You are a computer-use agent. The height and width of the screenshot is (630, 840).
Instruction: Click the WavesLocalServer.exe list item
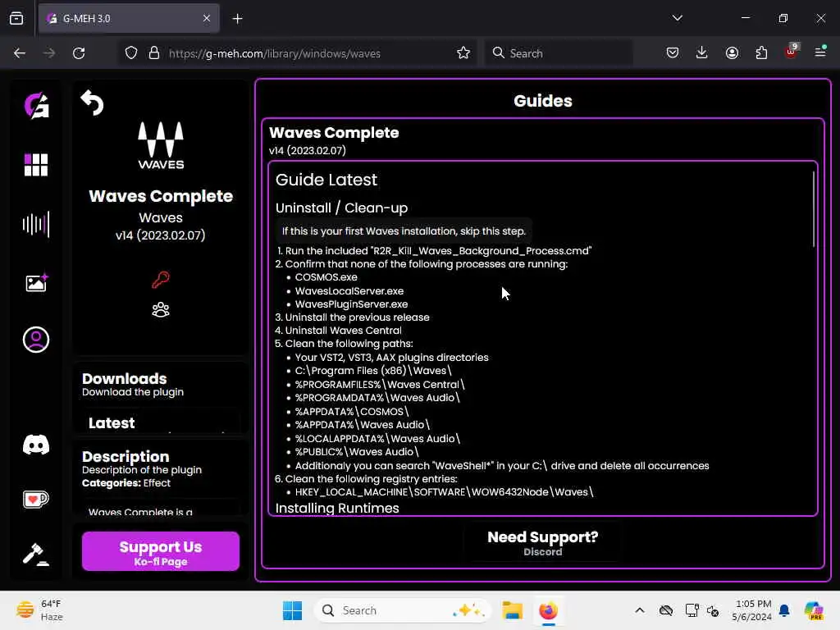click(x=349, y=291)
